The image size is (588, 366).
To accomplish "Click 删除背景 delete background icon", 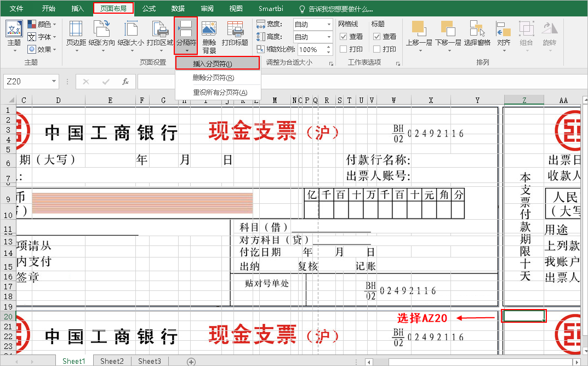I will click(209, 37).
